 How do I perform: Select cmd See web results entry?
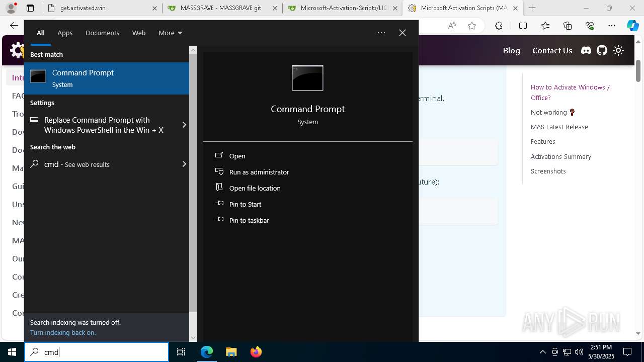(x=107, y=164)
